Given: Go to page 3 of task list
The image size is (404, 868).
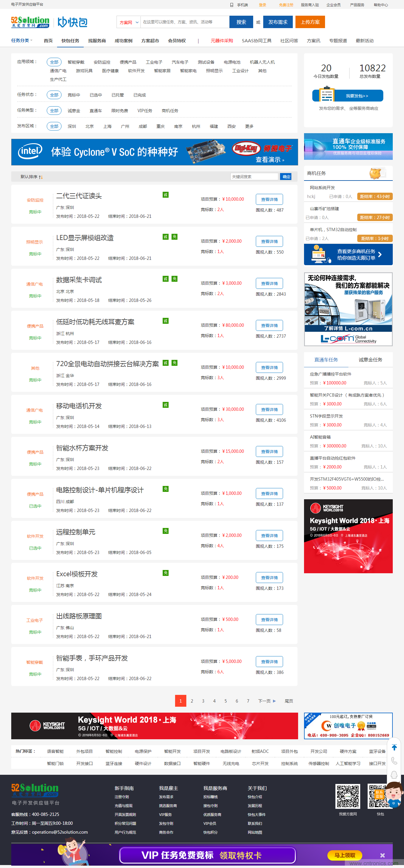Looking at the screenshot, I should click(x=203, y=701).
